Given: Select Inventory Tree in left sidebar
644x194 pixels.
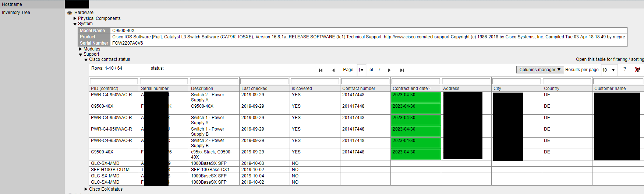Looking at the screenshot, I should [x=16, y=13].
